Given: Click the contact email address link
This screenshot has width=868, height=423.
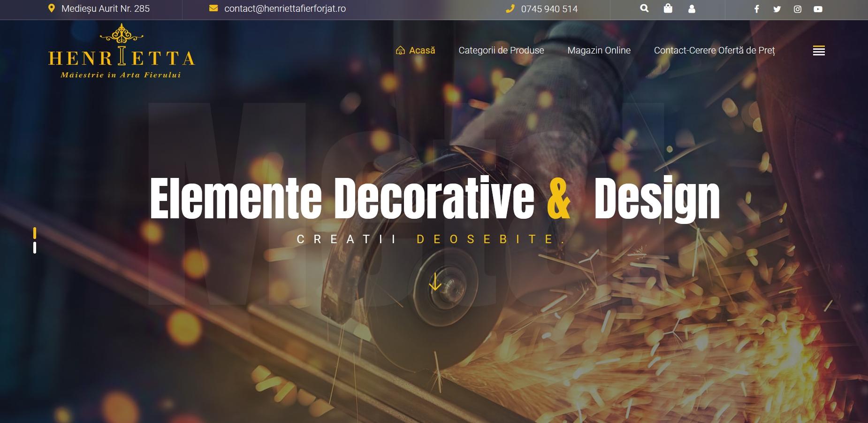Looking at the screenshot, I should pos(285,9).
